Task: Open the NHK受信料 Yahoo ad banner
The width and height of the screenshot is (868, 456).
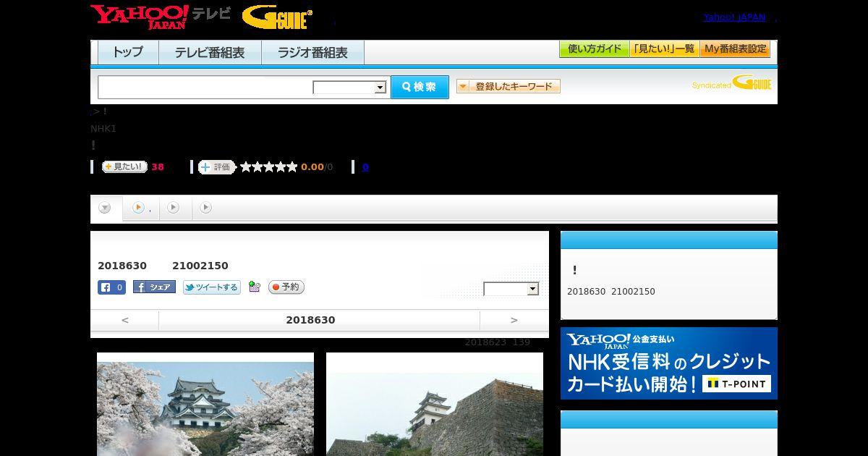Action: point(669,363)
